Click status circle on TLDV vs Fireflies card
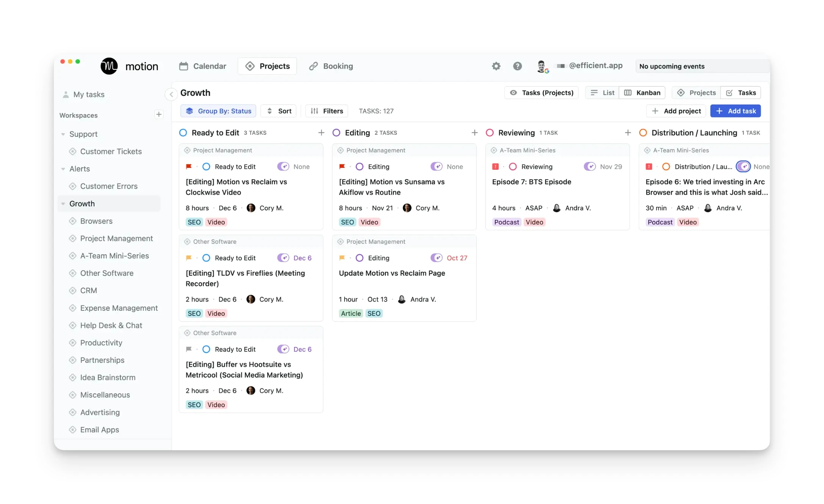This screenshot has width=824, height=504. pos(206,258)
